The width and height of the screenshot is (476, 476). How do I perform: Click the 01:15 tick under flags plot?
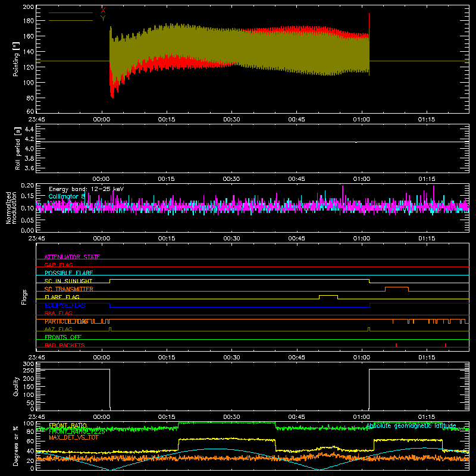coord(427,358)
